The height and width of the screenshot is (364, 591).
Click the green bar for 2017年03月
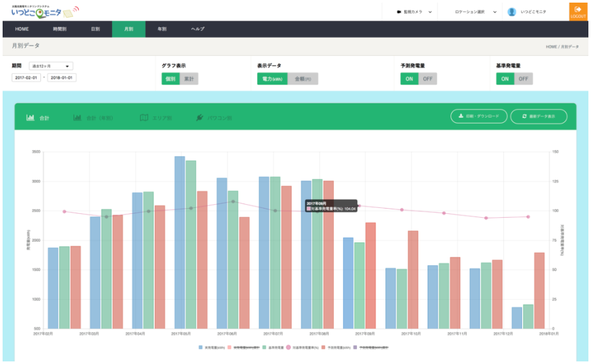106,268
